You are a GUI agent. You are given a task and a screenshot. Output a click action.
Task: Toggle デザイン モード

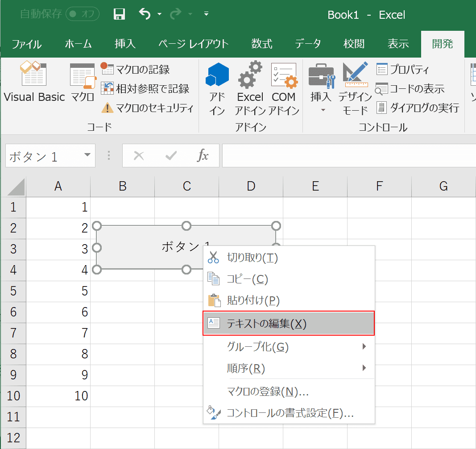[355, 89]
